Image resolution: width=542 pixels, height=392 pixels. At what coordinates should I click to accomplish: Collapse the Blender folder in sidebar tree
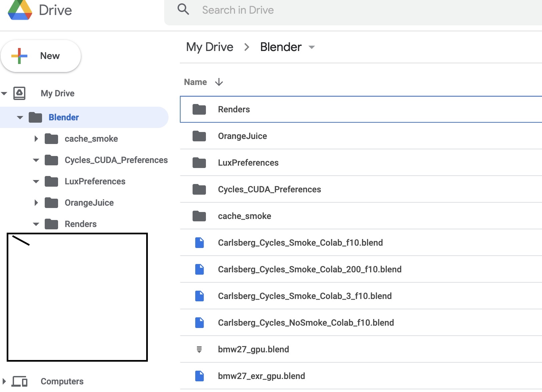tap(20, 117)
